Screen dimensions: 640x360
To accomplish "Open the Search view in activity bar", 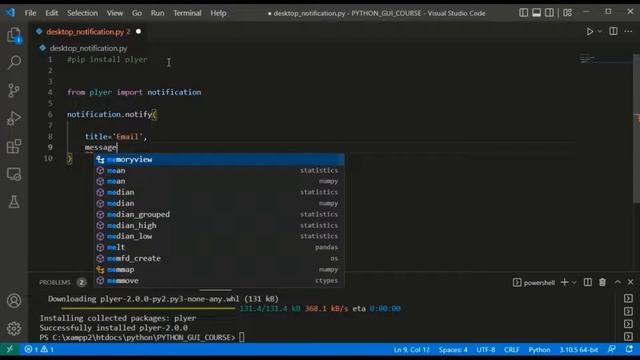I will click(x=14, y=62).
